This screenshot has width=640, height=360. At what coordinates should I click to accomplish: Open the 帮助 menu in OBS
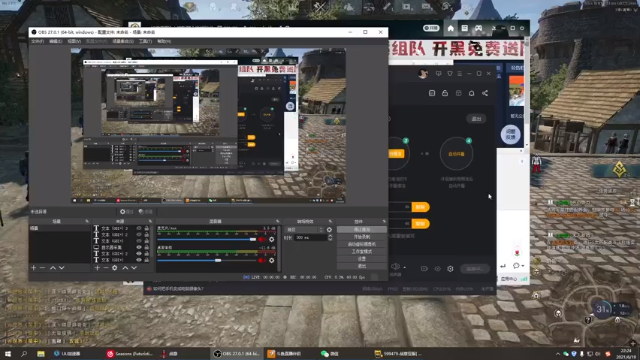(x=164, y=41)
